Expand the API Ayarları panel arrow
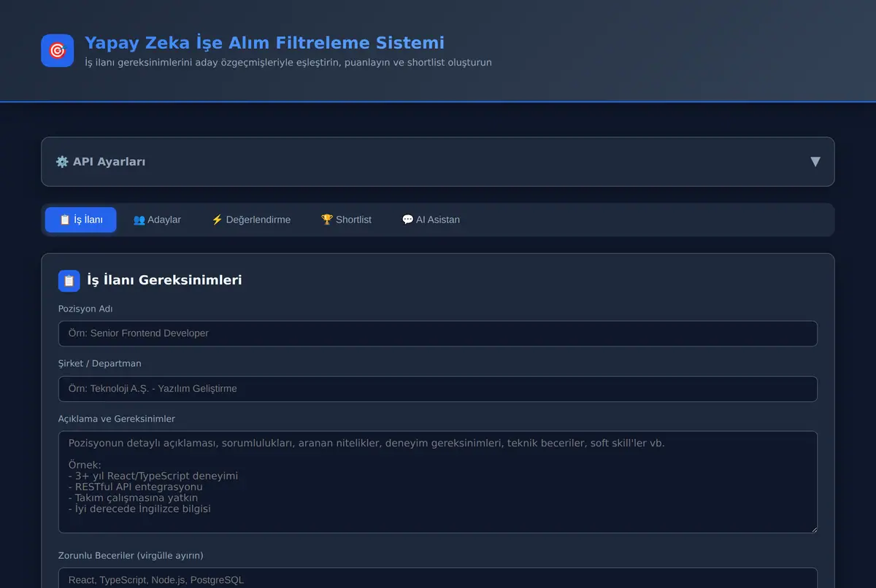The height and width of the screenshot is (588, 876). (x=815, y=162)
